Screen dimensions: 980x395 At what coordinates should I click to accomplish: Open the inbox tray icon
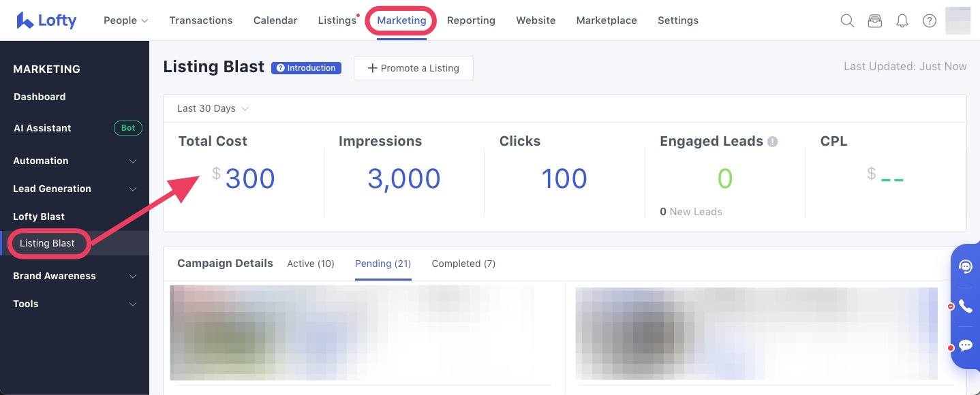click(875, 21)
